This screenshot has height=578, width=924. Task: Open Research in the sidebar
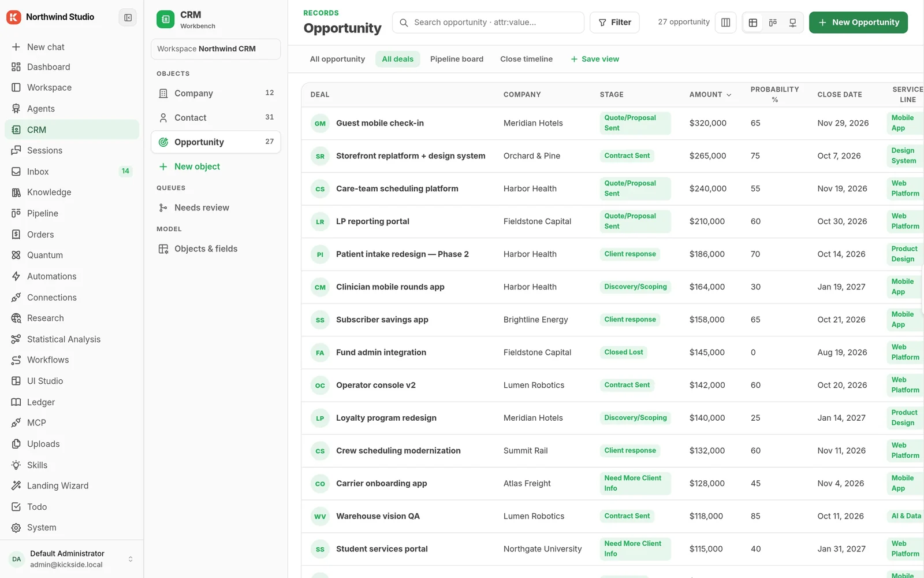click(x=72, y=318)
